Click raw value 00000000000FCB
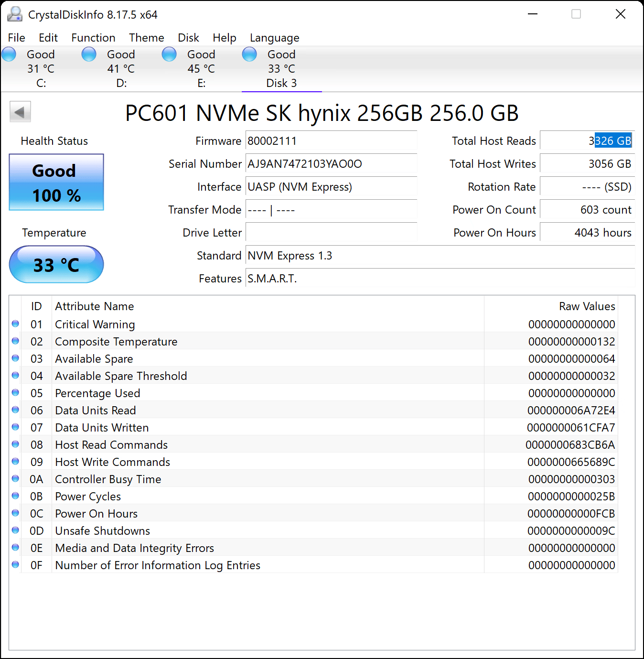 (571, 514)
